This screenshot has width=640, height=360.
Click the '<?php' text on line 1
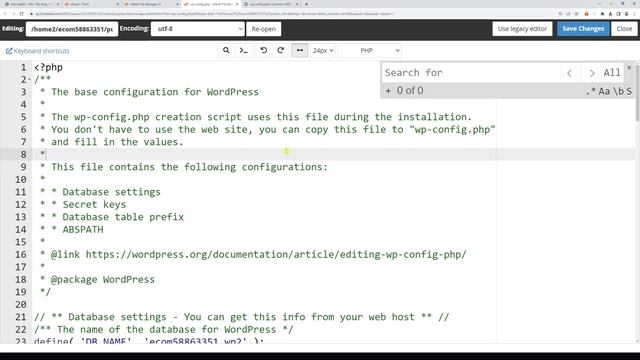click(x=49, y=67)
